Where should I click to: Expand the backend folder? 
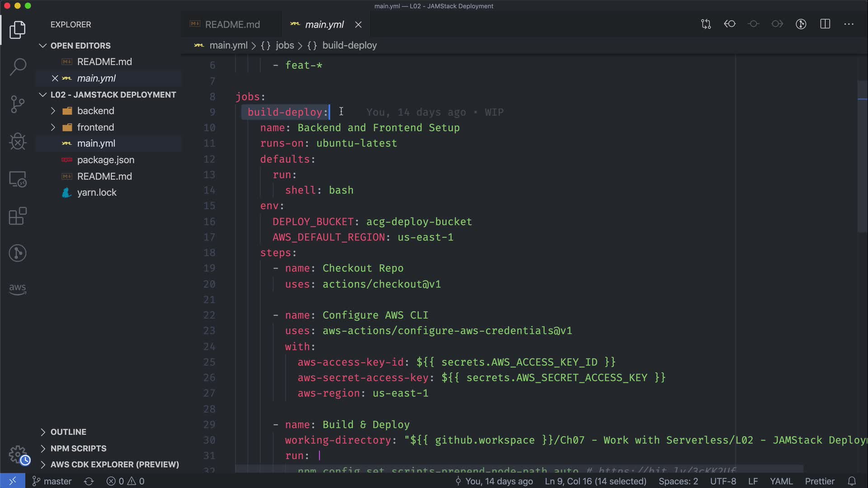tap(95, 111)
